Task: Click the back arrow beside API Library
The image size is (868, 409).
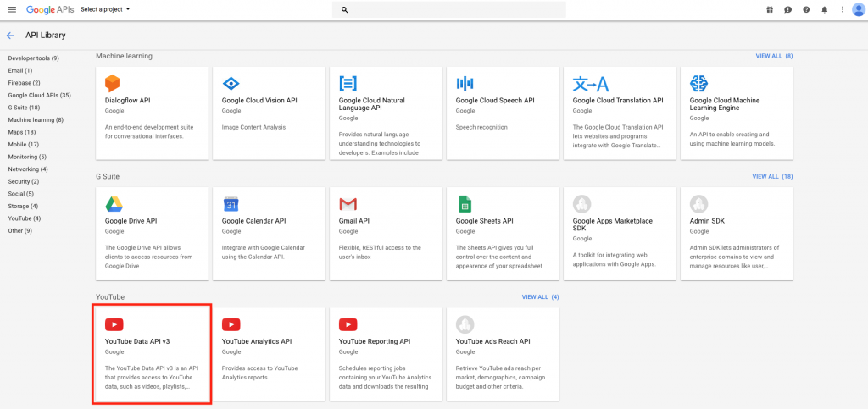Action: pos(10,36)
